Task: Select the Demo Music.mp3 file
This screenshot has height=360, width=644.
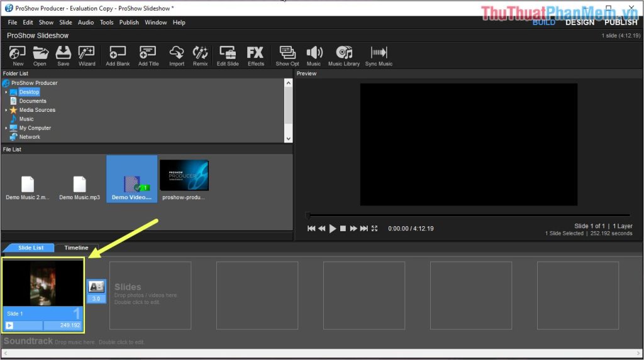Action: 79,187
